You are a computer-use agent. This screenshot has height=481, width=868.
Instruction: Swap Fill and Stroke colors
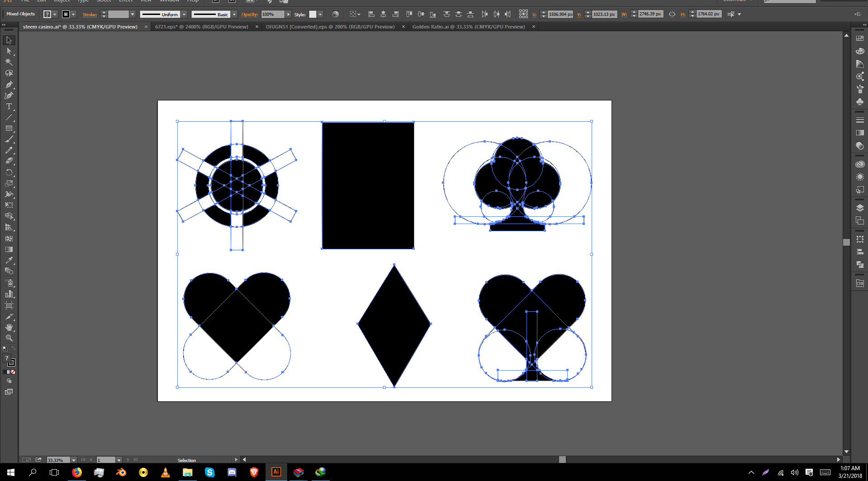[x=14, y=348]
